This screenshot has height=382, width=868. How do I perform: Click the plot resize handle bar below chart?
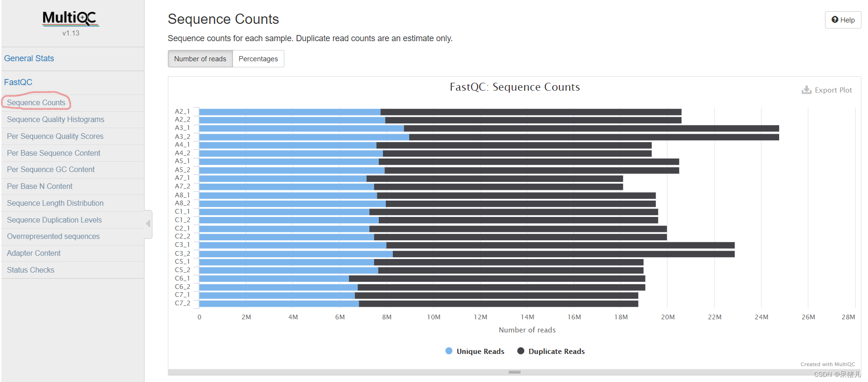click(514, 372)
